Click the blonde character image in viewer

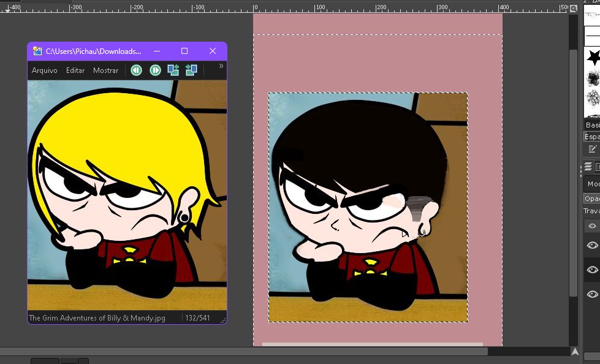127,195
